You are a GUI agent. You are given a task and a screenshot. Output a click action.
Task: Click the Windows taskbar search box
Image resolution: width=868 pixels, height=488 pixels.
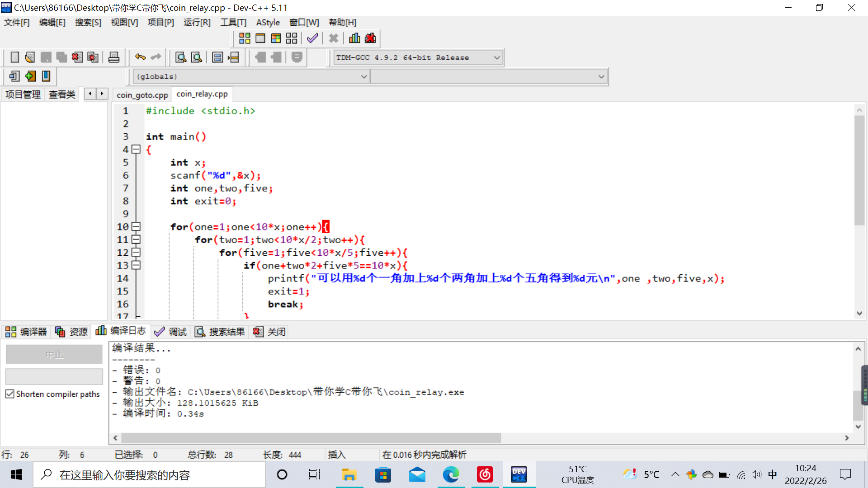149,475
